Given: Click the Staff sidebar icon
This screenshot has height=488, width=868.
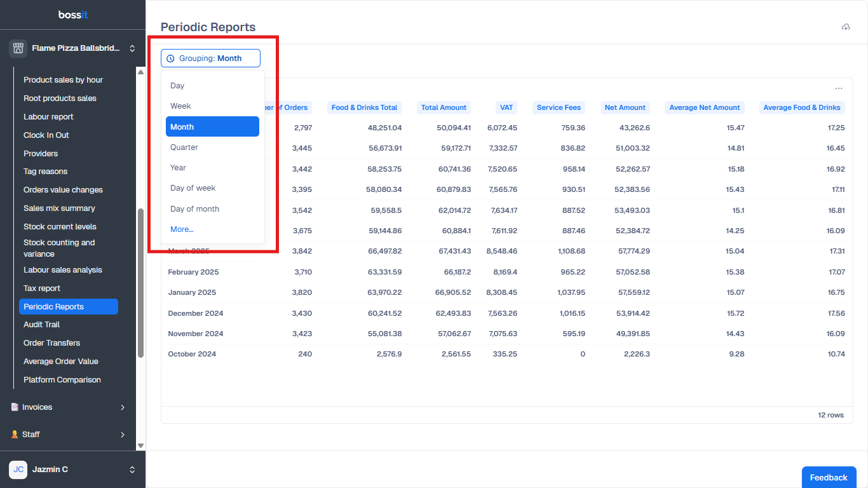Looking at the screenshot, I should 15,435.
